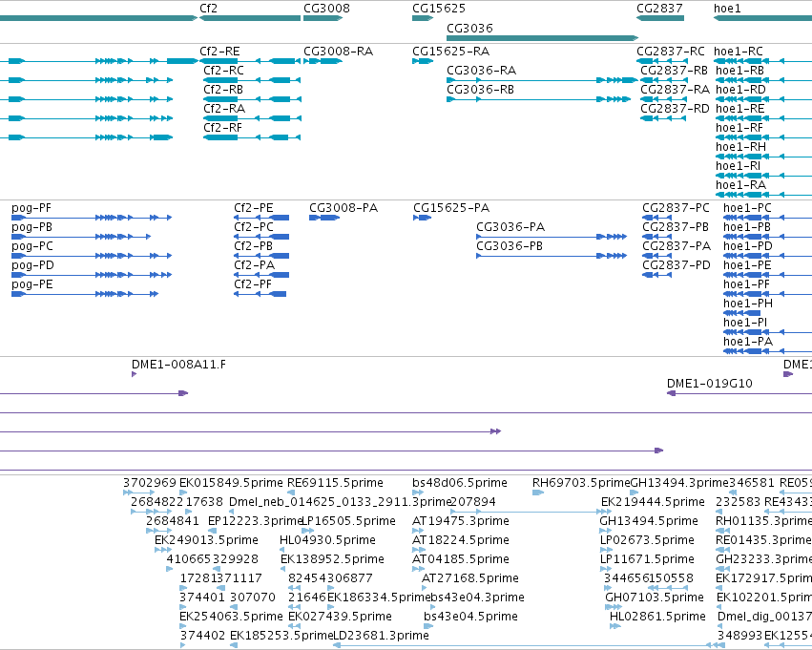The width and height of the screenshot is (812, 650).
Task: Click EST LP02673.5prime
Action: point(647,539)
